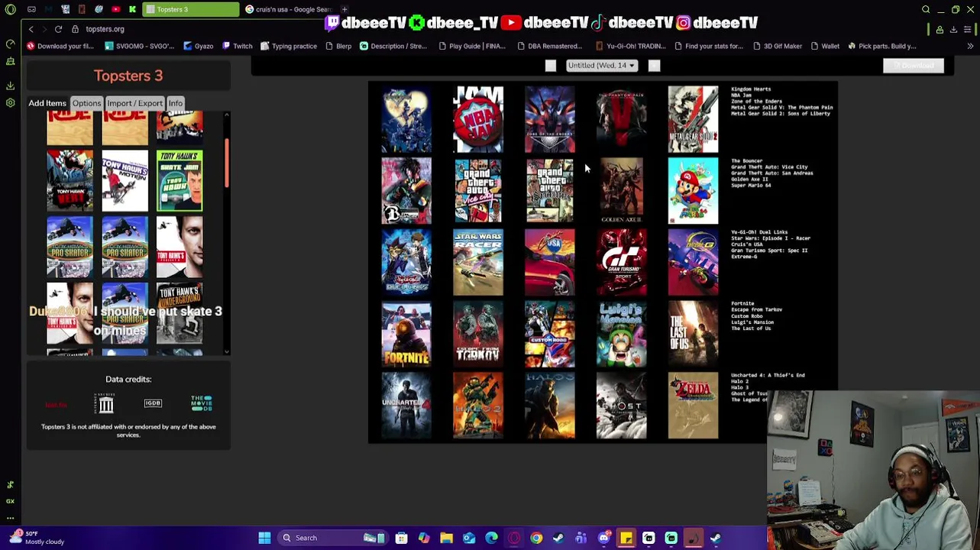Open the Wallet bookmark

pyautogui.click(x=825, y=46)
